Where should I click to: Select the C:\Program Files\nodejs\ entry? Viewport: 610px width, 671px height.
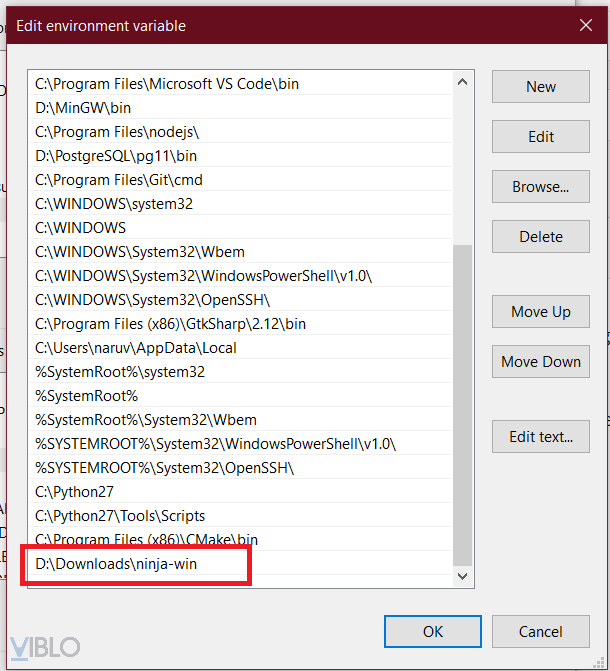point(240,132)
